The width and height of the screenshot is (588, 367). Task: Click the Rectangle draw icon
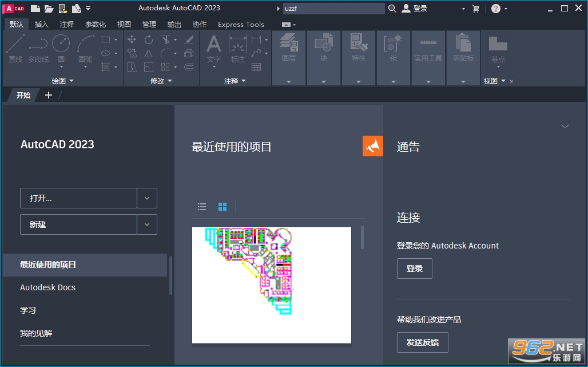[106, 40]
